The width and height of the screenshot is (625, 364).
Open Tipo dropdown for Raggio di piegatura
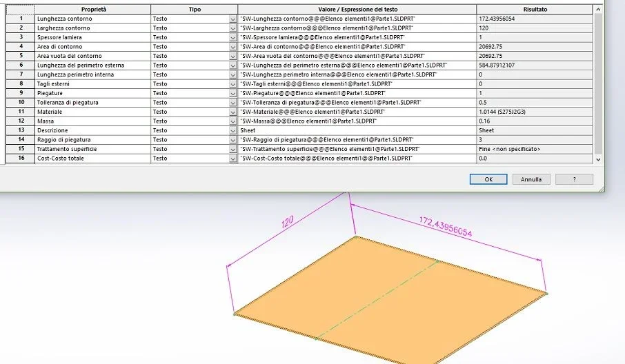[233, 140]
